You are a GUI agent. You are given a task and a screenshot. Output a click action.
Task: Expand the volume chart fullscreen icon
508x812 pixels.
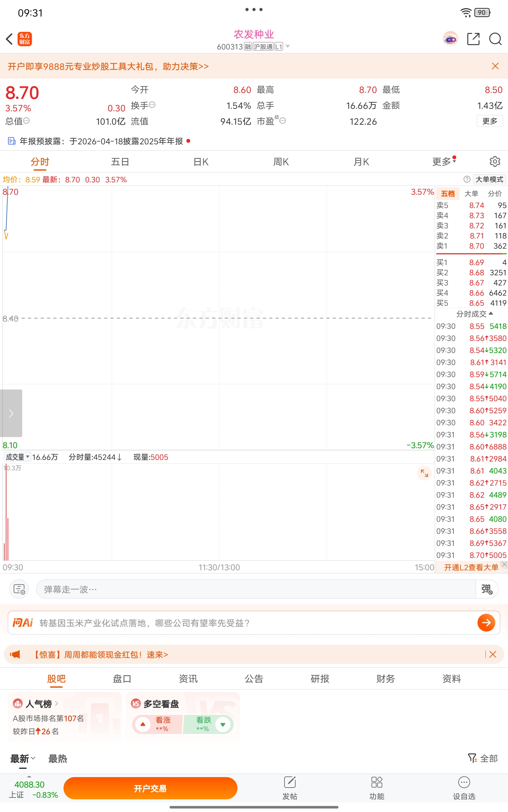coord(424,474)
